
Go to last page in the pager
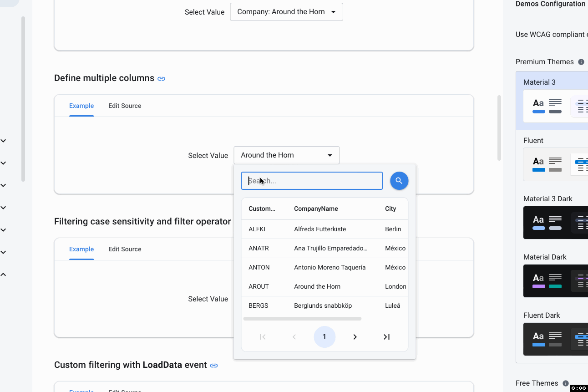pos(386,337)
